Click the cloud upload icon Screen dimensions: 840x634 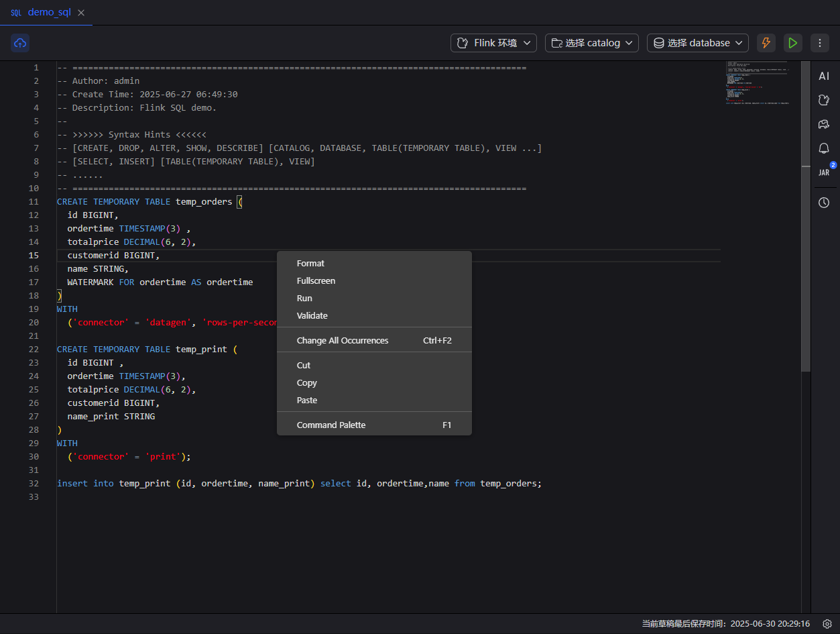coord(20,43)
